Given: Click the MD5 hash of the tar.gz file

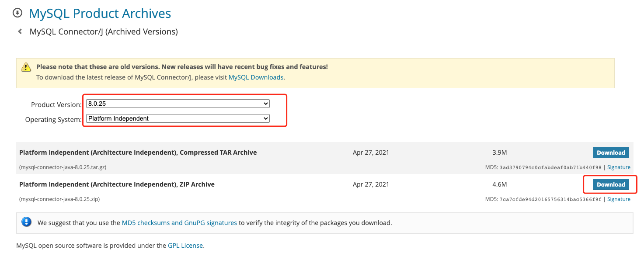Looking at the screenshot, I should (550, 167).
